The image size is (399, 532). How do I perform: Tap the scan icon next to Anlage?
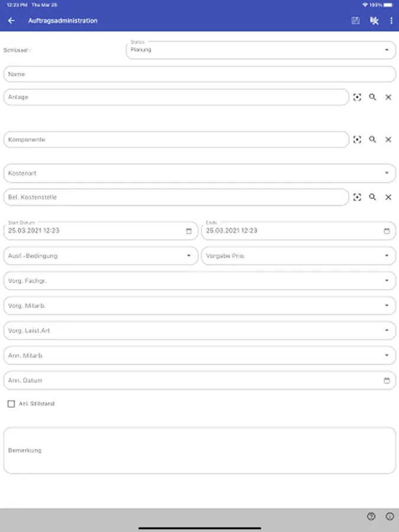(x=357, y=98)
